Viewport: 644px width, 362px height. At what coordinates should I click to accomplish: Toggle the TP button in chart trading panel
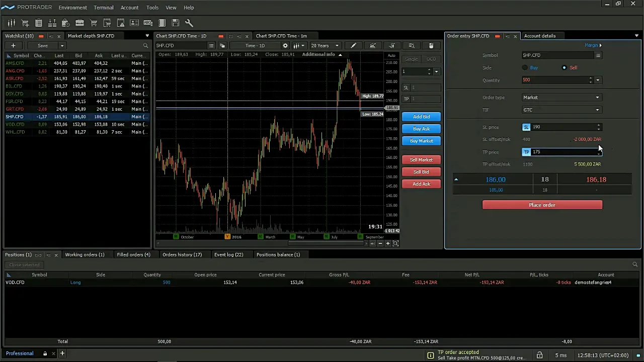coord(406,99)
